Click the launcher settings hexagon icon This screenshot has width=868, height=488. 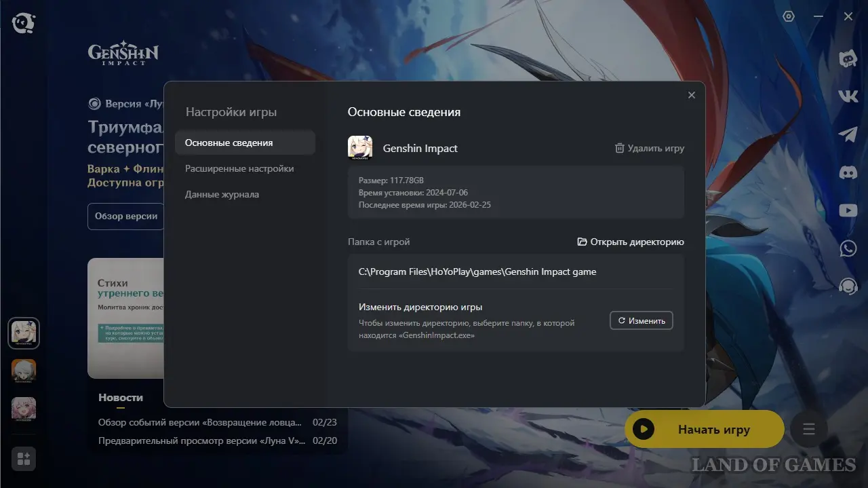pos(789,16)
